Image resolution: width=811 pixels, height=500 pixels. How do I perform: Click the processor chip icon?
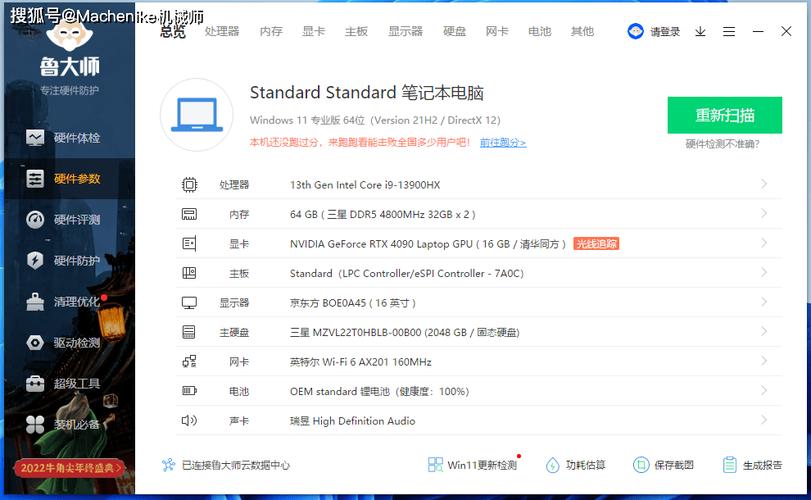(x=189, y=185)
